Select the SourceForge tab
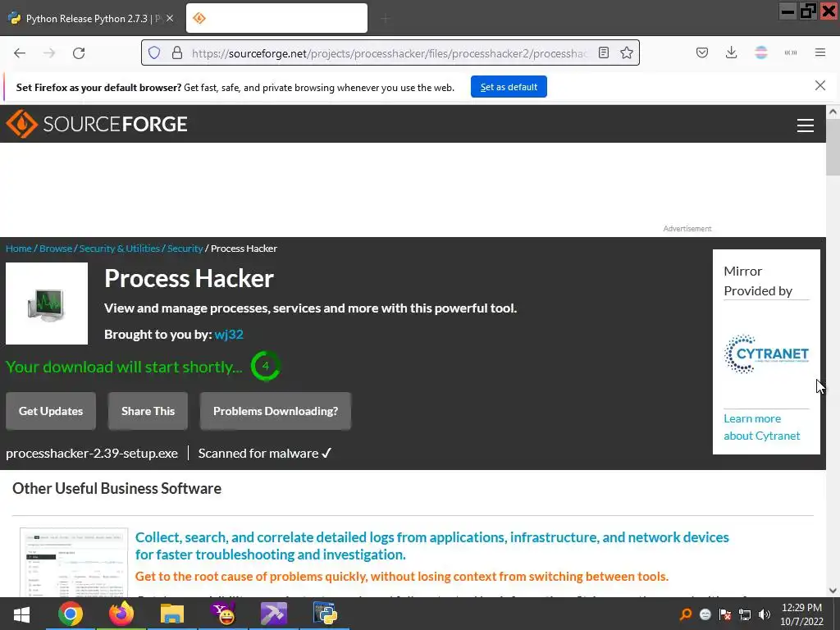This screenshot has width=840, height=630. tap(276, 18)
